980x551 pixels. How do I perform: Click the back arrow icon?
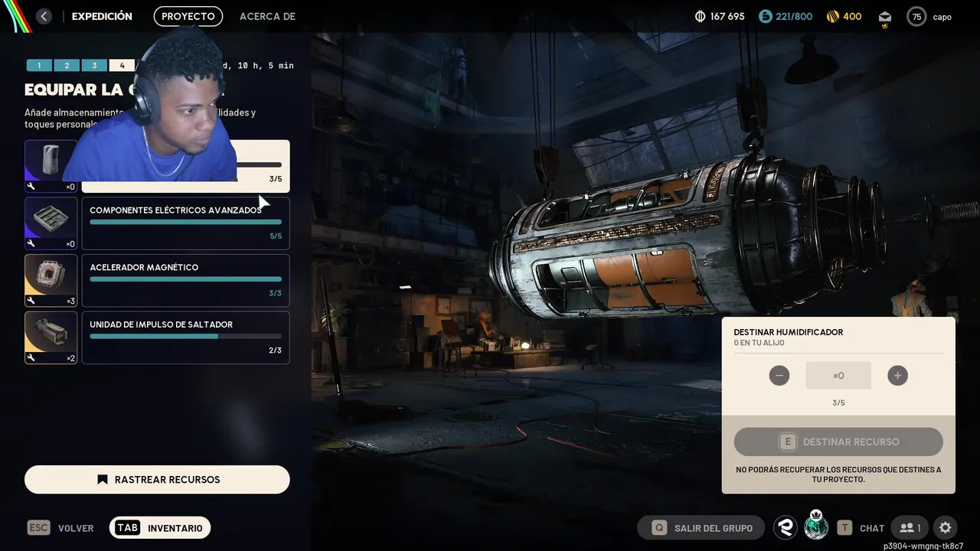click(44, 16)
